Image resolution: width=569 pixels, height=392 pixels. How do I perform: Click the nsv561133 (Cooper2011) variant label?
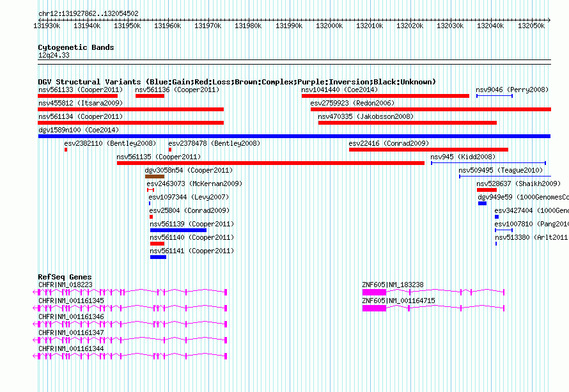pos(81,90)
